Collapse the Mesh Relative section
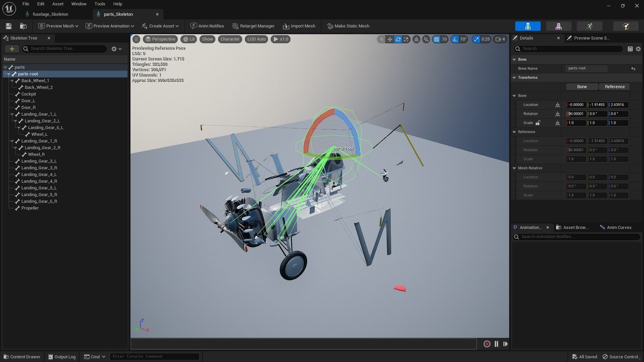The width and height of the screenshot is (644, 362). pyautogui.click(x=514, y=168)
